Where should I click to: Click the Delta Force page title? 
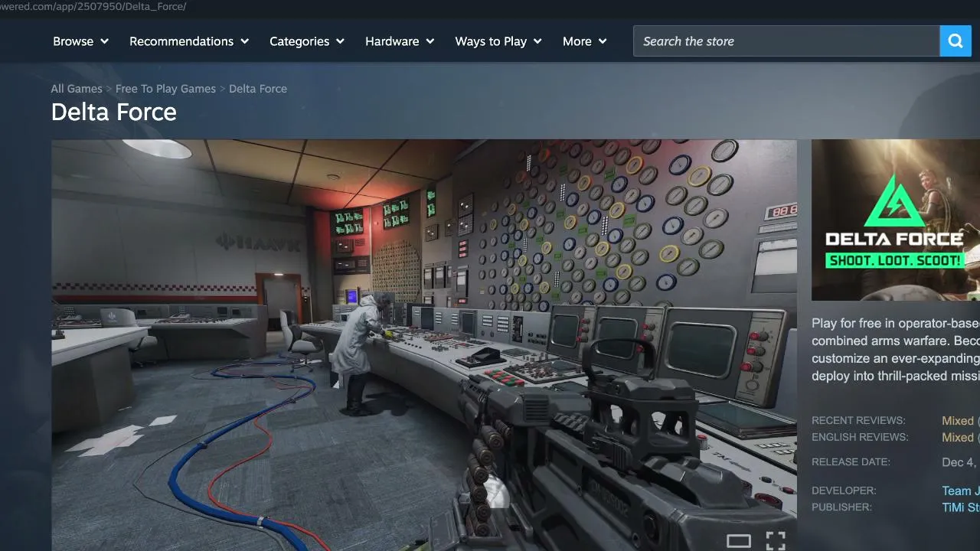coord(114,112)
